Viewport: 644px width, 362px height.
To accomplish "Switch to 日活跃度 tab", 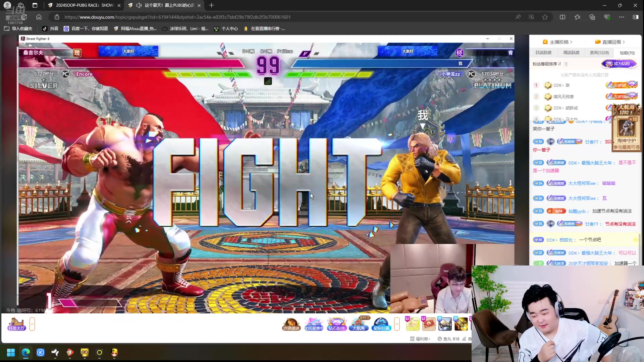I will (x=543, y=53).
